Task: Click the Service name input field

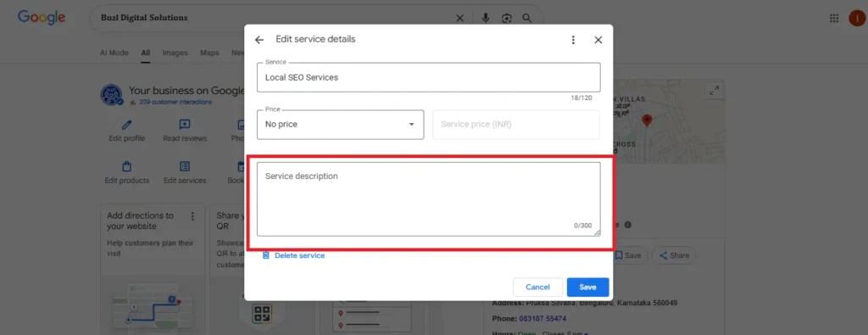Action: (428, 77)
